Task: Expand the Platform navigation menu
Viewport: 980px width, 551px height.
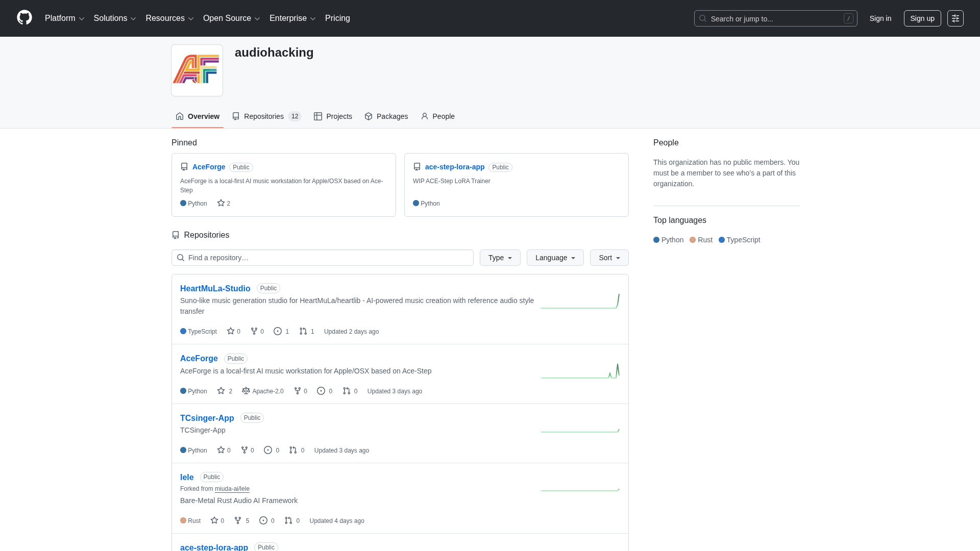Action: 64,18
